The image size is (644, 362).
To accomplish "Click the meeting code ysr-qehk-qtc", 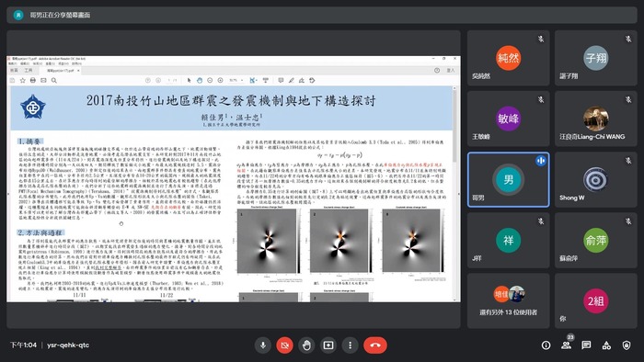I will pos(68,345).
